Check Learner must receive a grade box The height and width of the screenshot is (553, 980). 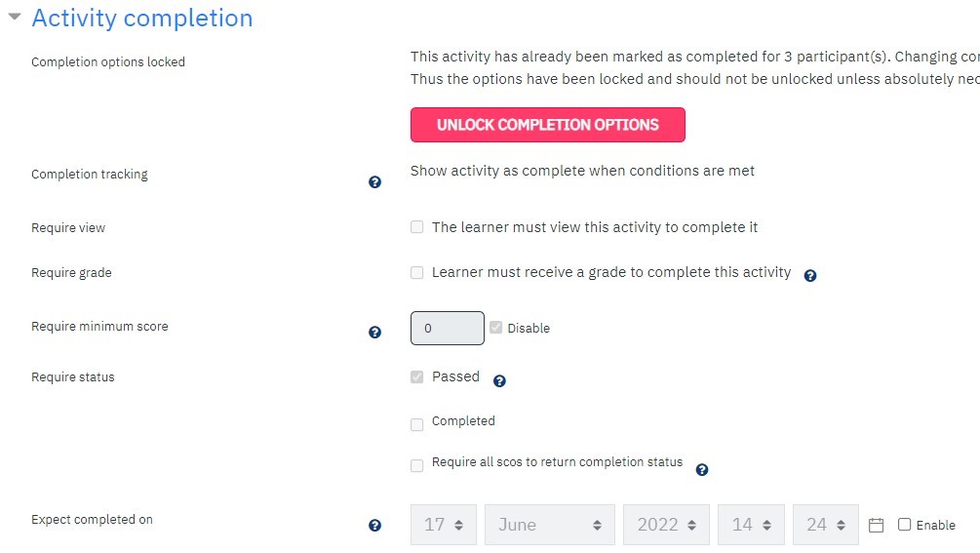click(x=417, y=272)
